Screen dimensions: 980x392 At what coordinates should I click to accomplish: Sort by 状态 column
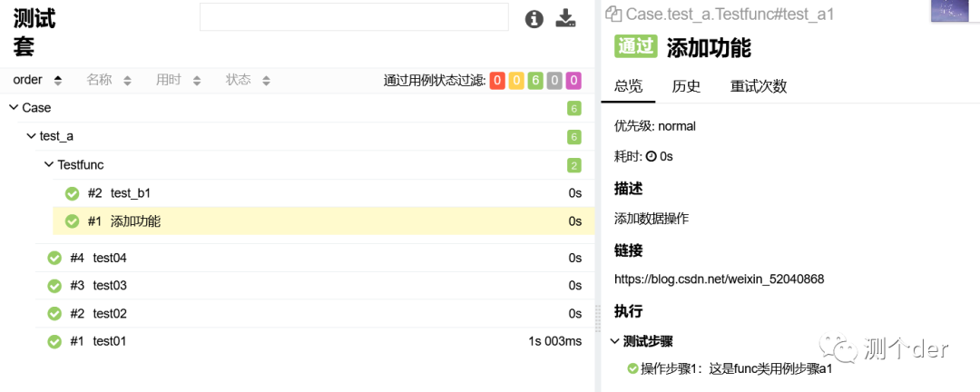tap(248, 80)
